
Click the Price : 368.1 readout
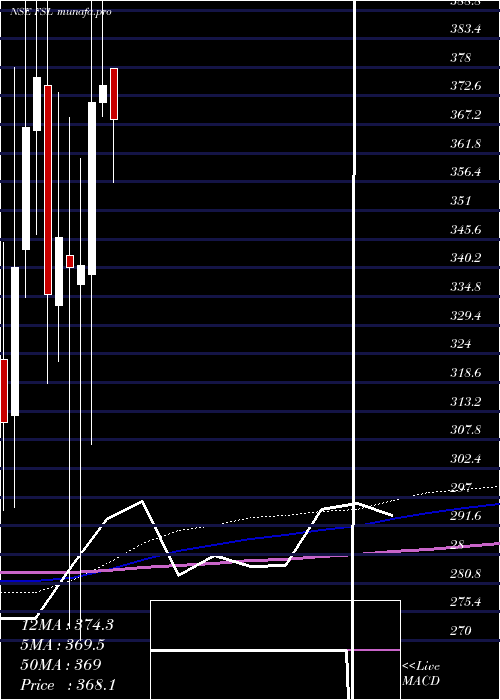click(x=68, y=685)
